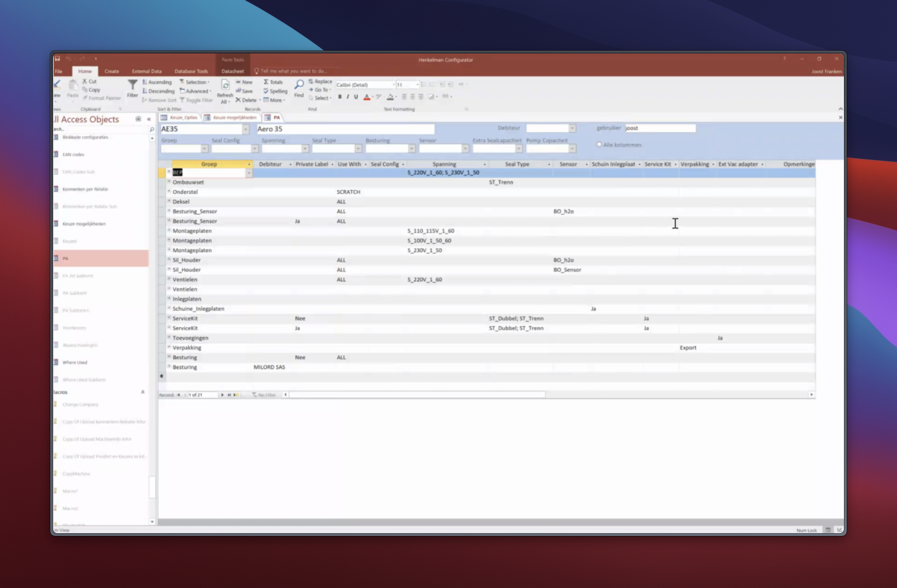This screenshot has width=897, height=588.
Task: Switch to Keuze mogelijkheden document tab
Action: (x=231, y=117)
